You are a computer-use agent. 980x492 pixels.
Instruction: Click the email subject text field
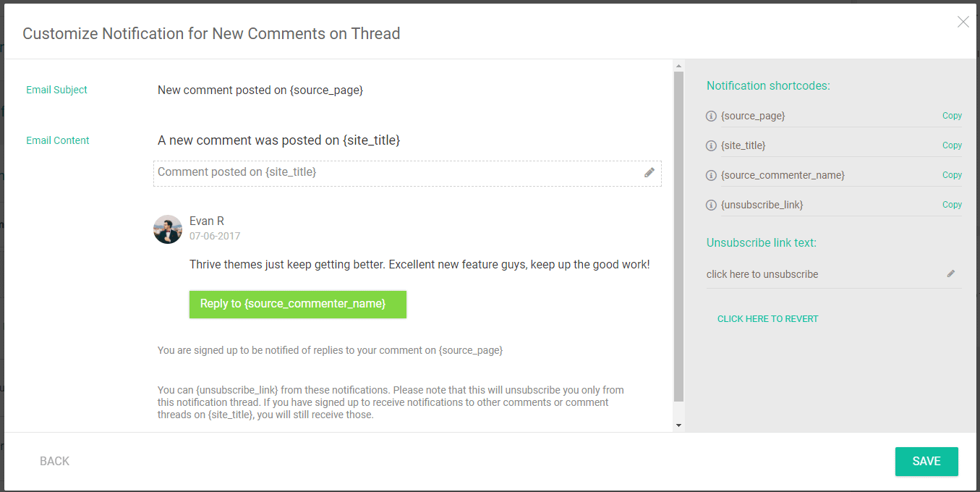point(260,90)
